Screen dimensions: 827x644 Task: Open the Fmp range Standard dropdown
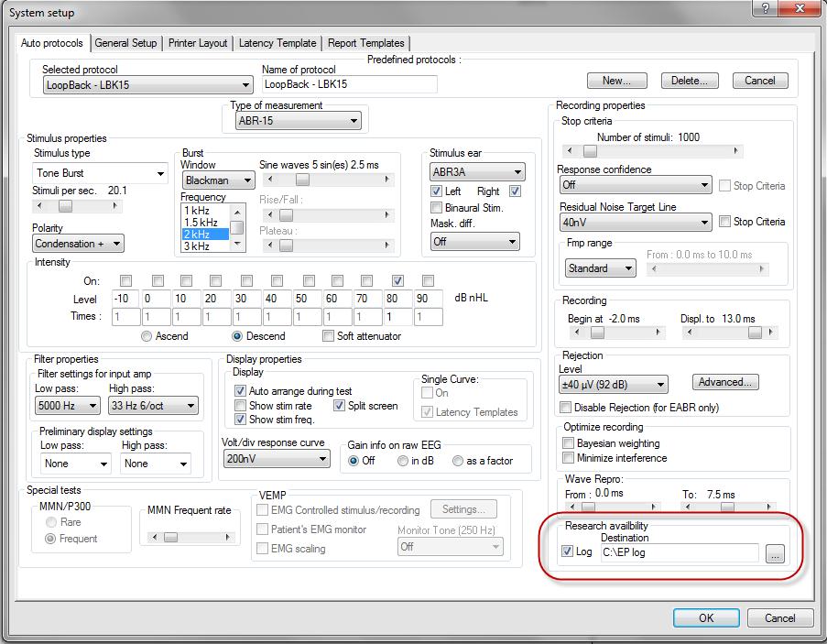[600, 268]
